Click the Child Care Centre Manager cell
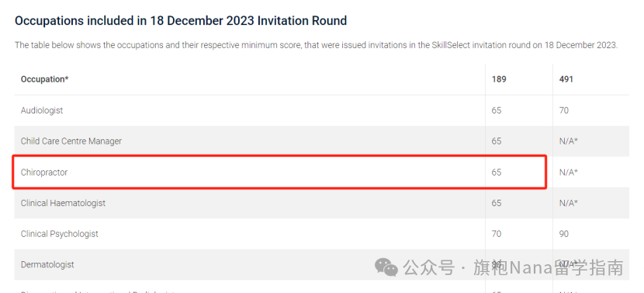The width and height of the screenshot is (644, 293). pyautogui.click(x=71, y=141)
